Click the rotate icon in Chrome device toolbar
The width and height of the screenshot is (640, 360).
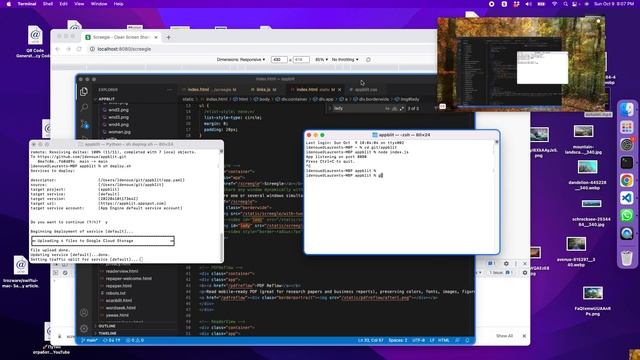368,60
